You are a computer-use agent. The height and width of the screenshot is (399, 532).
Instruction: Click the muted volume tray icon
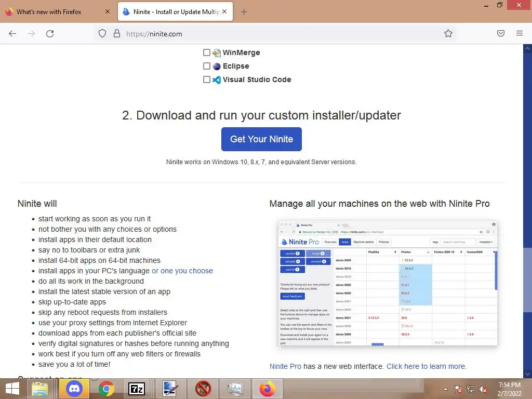coord(483,389)
